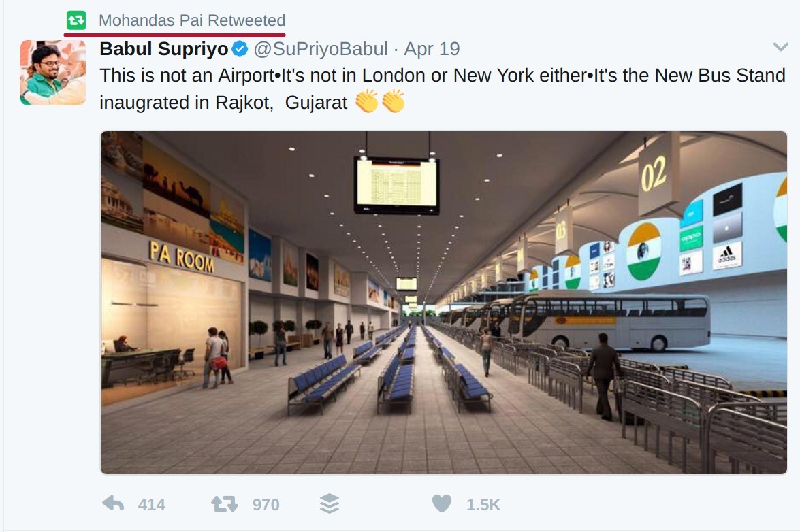This screenshot has width=800, height=532.
Task: Click the first clapping hands emoji
Action: (366, 102)
